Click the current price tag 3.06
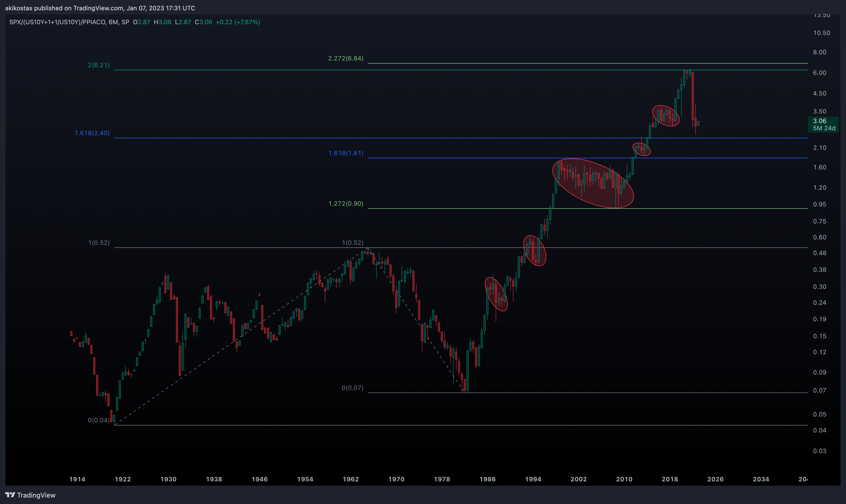 (819, 121)
